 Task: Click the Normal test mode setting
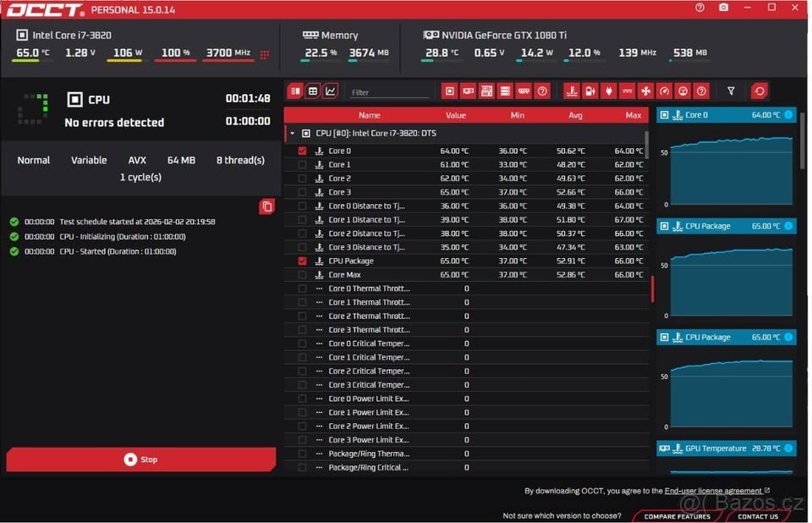(x=34, y=160)
